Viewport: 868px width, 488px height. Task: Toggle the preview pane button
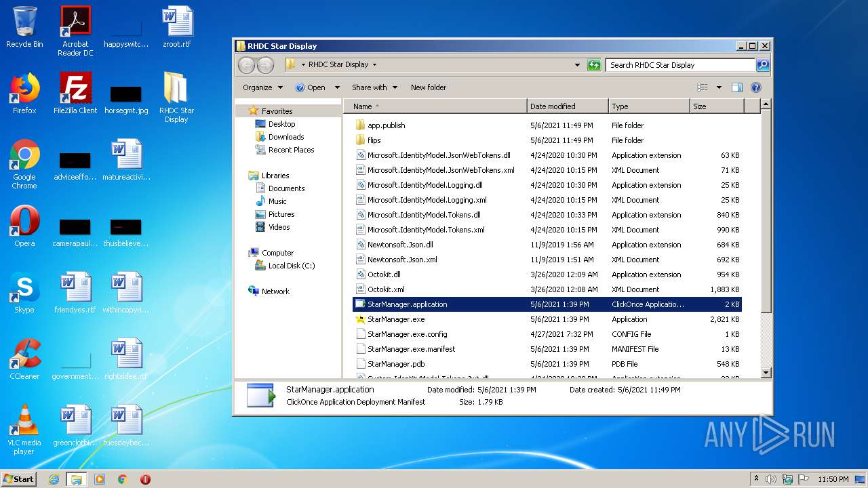[737, 87]
